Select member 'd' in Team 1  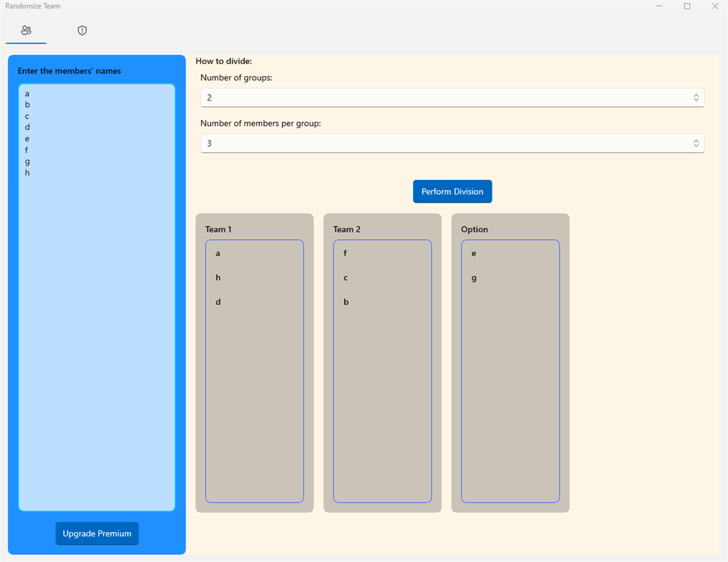[x=218, y=301]
